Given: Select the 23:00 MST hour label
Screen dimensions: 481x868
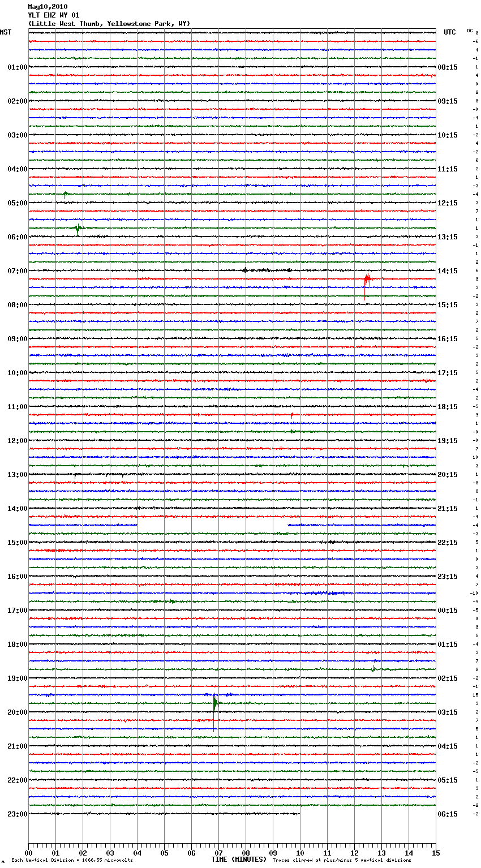Looking at the screenshot, I should click(x=18, y=814).
